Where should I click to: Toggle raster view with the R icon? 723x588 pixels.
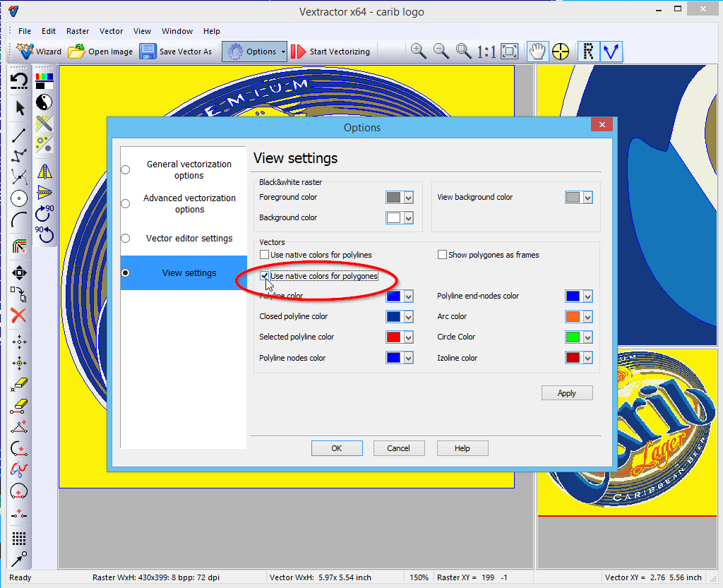[x=587, y=51]
